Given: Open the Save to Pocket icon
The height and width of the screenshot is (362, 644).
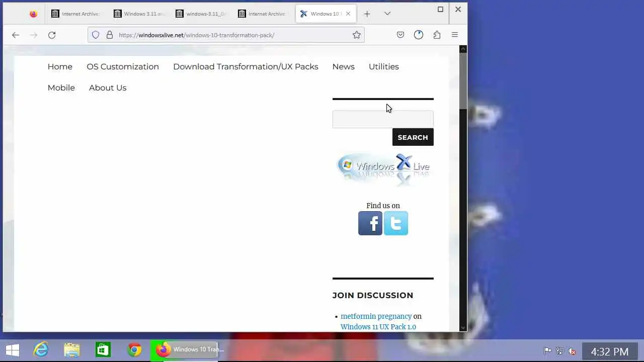Looking at the screenshot, I should (400, 35).
